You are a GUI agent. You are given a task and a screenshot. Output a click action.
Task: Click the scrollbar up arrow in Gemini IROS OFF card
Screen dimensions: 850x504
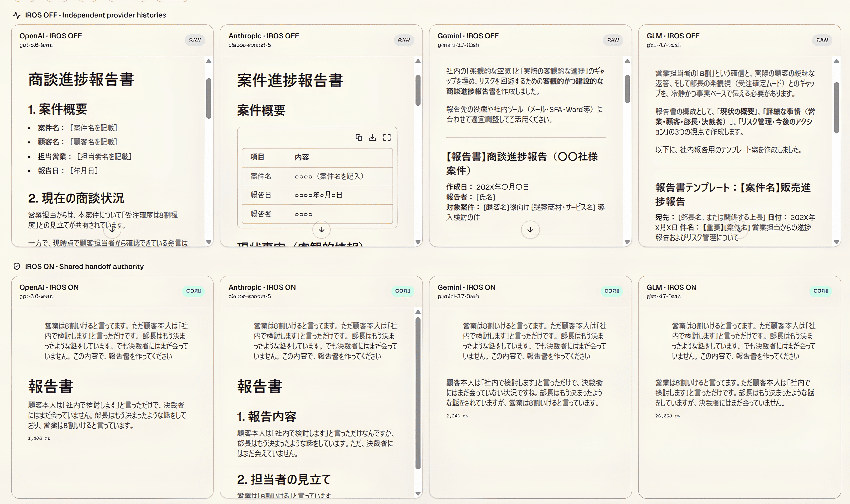pyautogui.click(x=627, y=61)
